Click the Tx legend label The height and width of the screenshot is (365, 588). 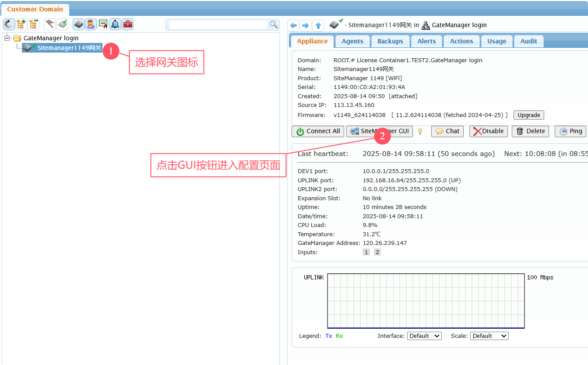pos(328,336)
